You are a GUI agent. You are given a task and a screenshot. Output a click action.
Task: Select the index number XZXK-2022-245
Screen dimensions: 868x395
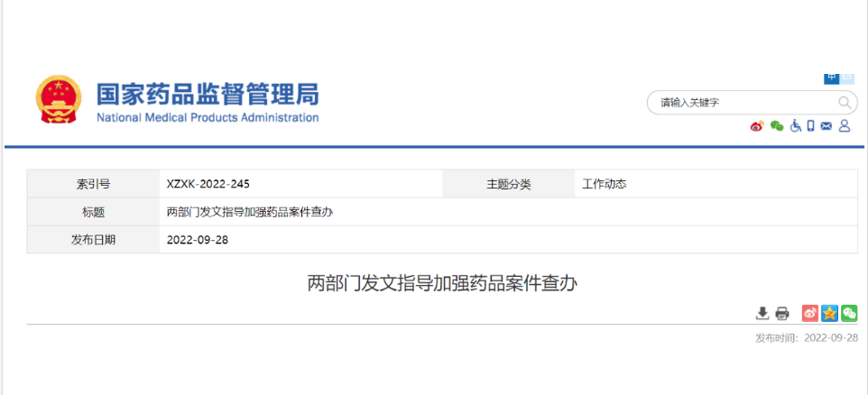pos(208,184)
